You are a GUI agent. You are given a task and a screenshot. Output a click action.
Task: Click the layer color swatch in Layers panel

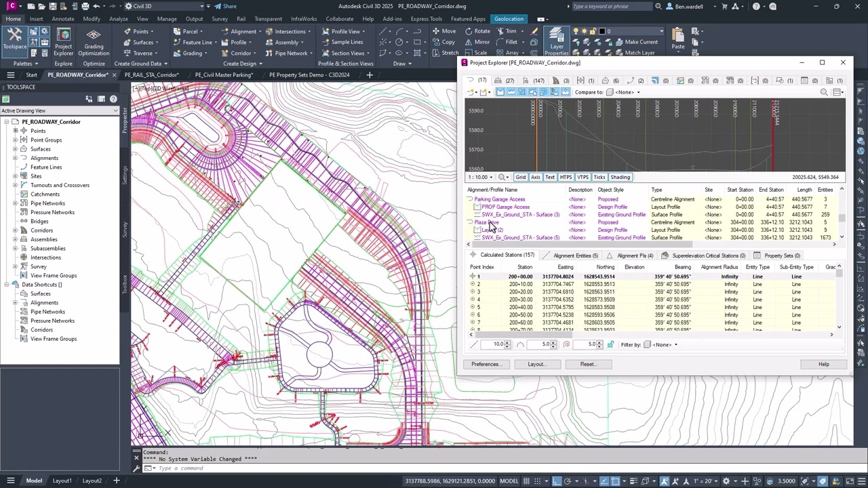click(601, 31)
